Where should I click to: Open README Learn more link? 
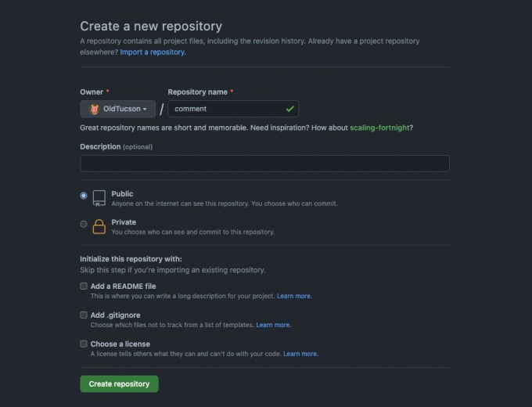(x=294, y=296)
